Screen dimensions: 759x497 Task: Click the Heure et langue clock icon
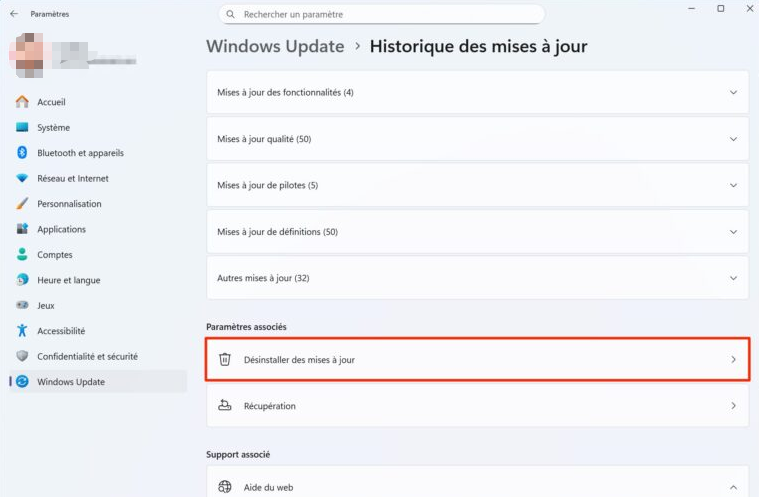coord(22,280)
